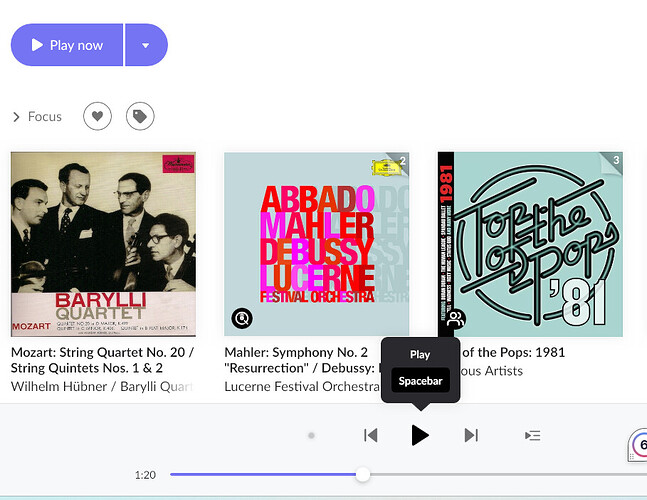647x500 pixels.
Task: Skip to the previous track
Action: tap(371, 435)
